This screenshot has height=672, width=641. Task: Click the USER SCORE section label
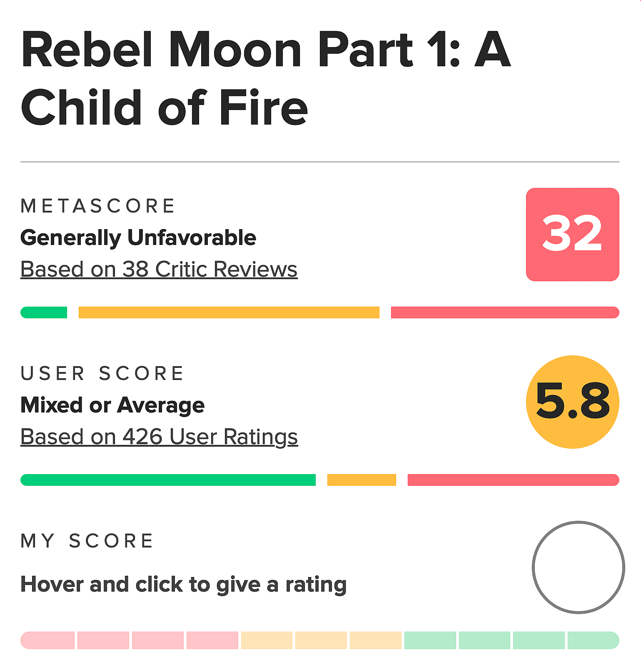[102, 373]
